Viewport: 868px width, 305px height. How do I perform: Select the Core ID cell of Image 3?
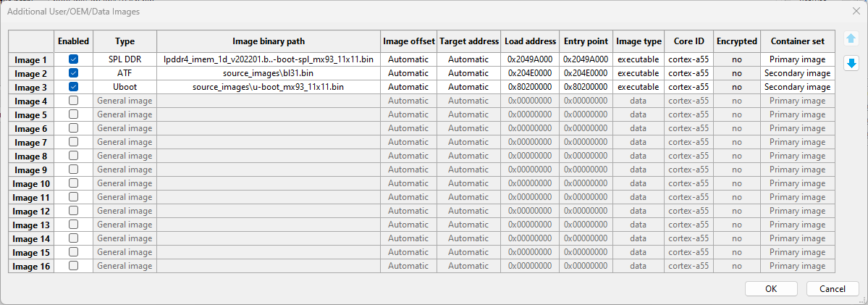(x=688, y=87)
